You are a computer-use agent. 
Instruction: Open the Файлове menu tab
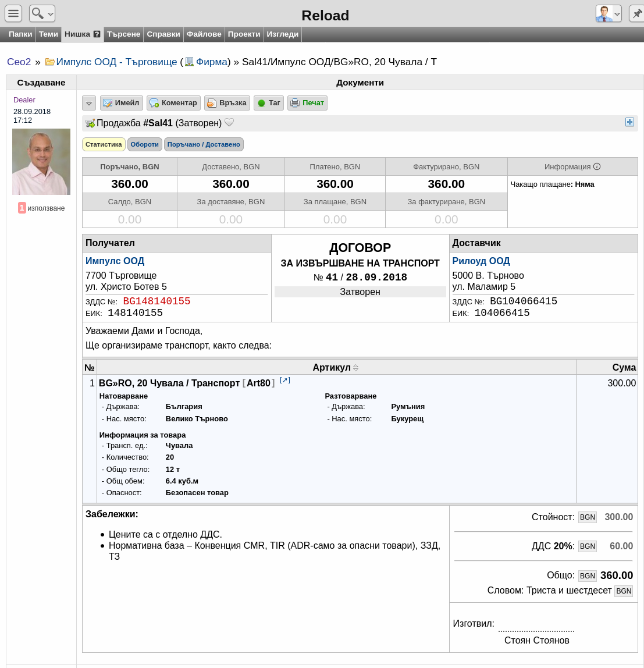click(204, 34)
